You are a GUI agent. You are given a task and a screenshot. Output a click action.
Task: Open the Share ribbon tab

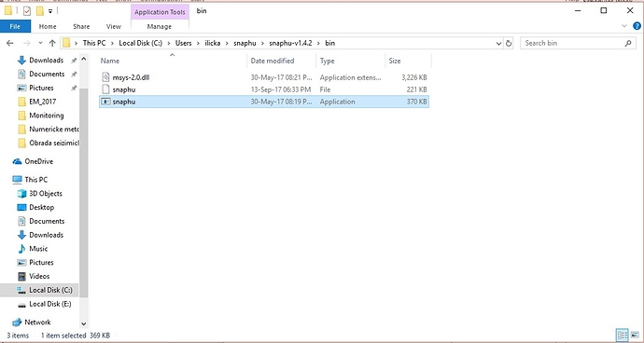click(81, 26)
